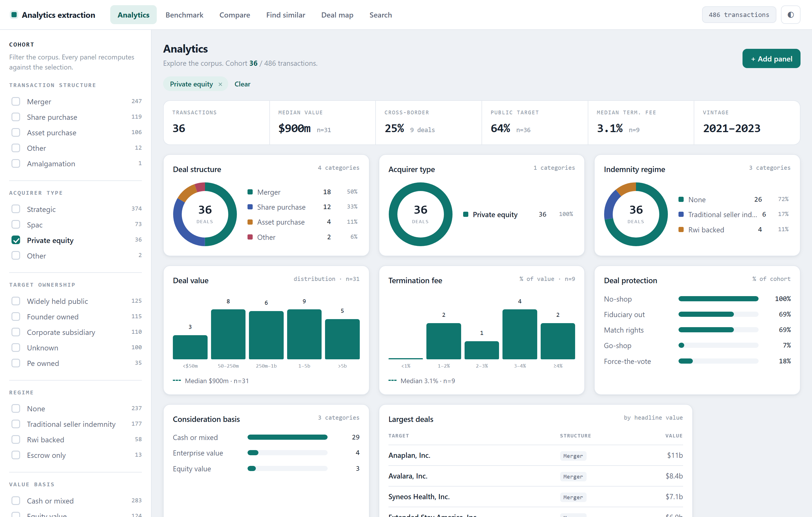Viewport: 812px width, 517px height.
Task: Click the Cash or mixed consideration bar
Action: [287, 437]
